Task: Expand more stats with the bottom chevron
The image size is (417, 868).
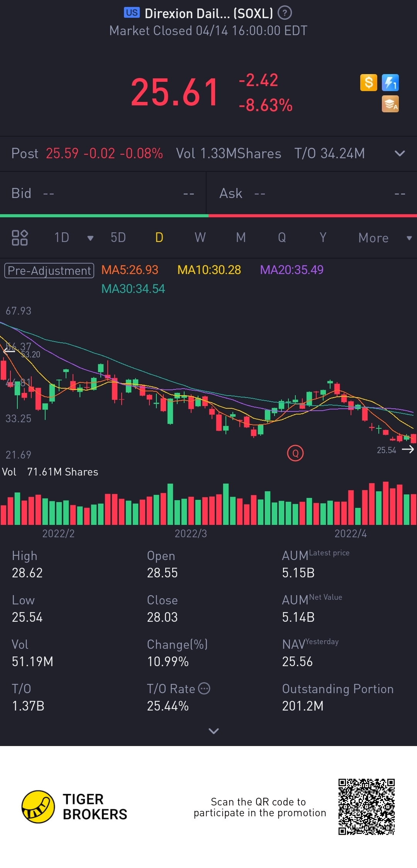Action: tap(214, 731)
